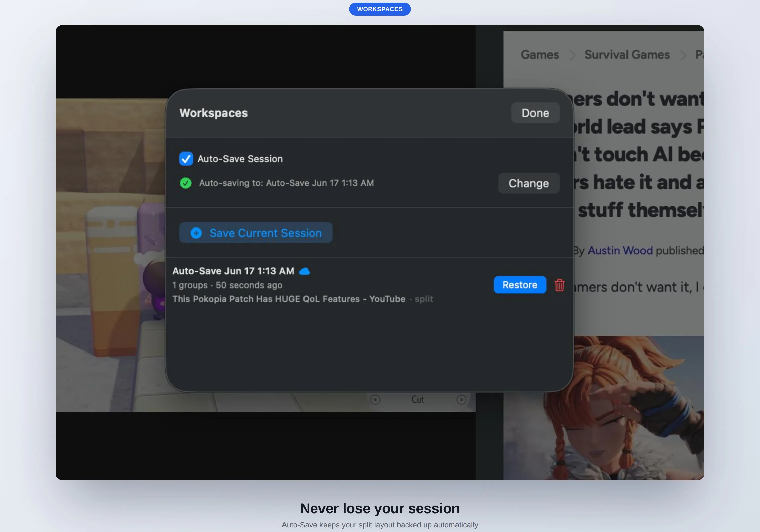This screenshot has width=760, height=532.
Task: Close the Workspaces dialog with Done
Action: (535, 113)
